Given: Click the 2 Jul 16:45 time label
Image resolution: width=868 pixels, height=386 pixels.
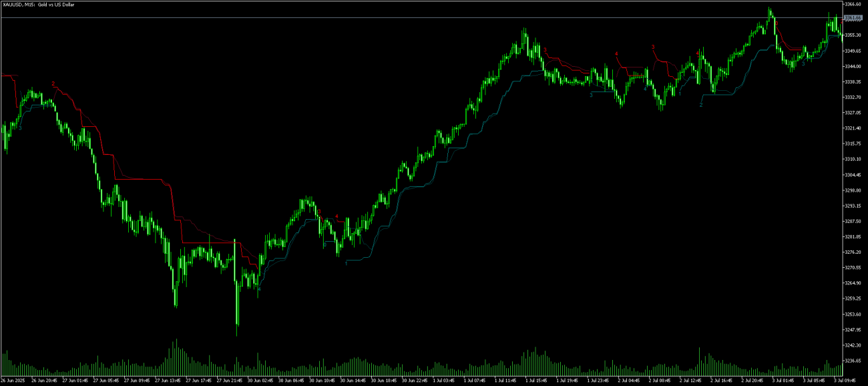Looking at the screenshot, I should click(x=721, y=381).
